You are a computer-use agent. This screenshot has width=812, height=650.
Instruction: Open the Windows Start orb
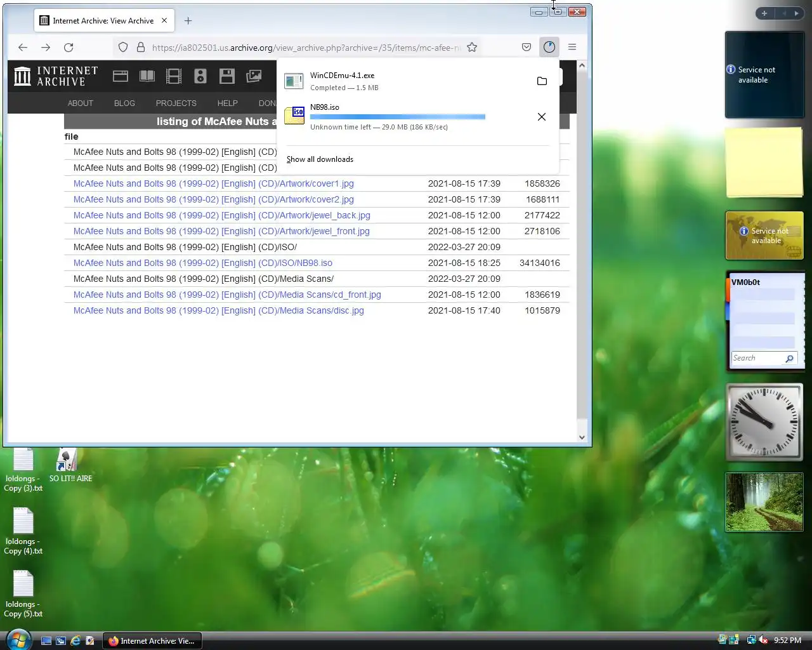(x=18, y=639)
